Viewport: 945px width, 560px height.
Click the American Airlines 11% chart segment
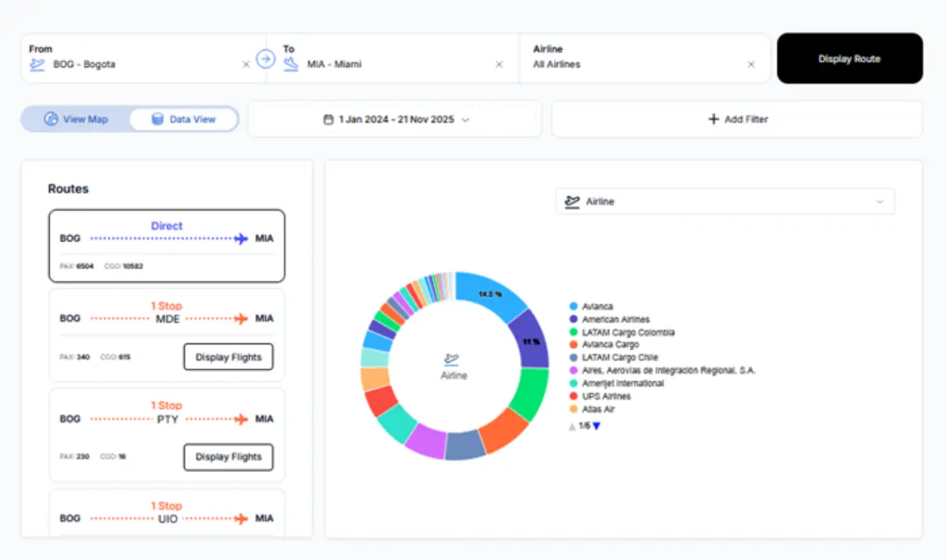531,340
